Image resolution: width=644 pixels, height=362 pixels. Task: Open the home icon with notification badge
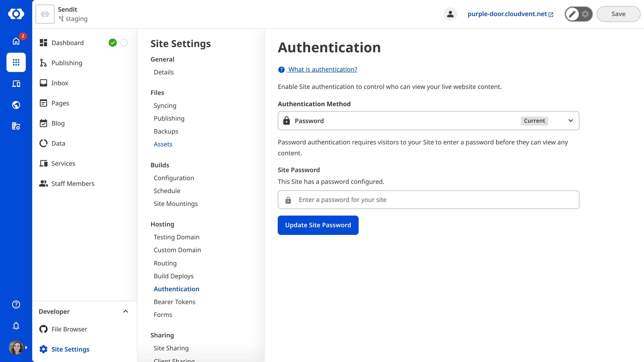[x=16, y=41]
